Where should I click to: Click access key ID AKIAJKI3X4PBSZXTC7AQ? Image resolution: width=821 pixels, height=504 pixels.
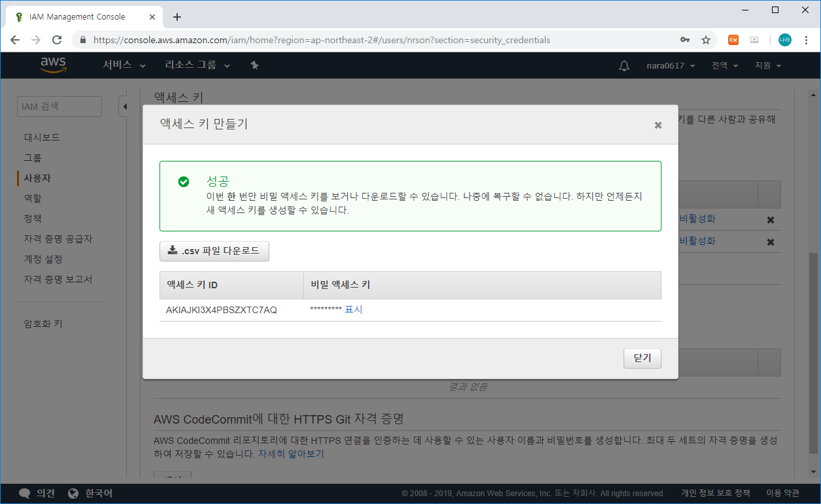pos(222,310)
